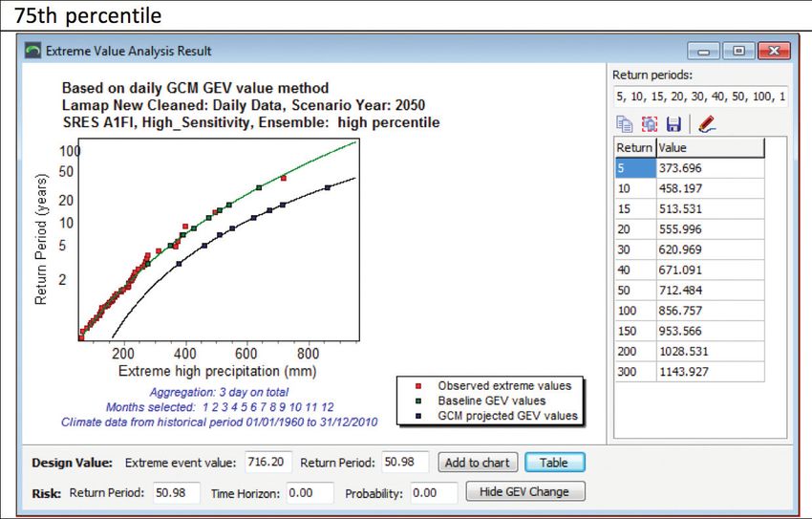
Task: Select the value 373.696 cell
Action: pyautogui.click(x=711, y=168)
